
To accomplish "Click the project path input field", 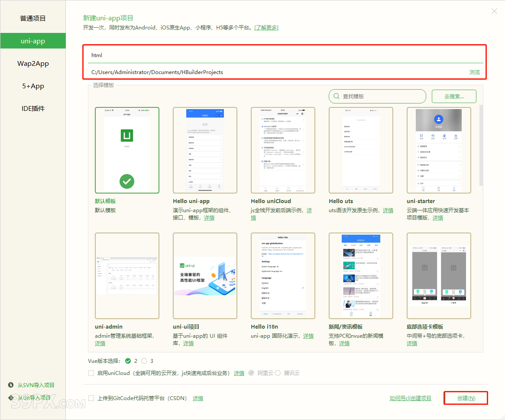I will click(x=277, y=72).
